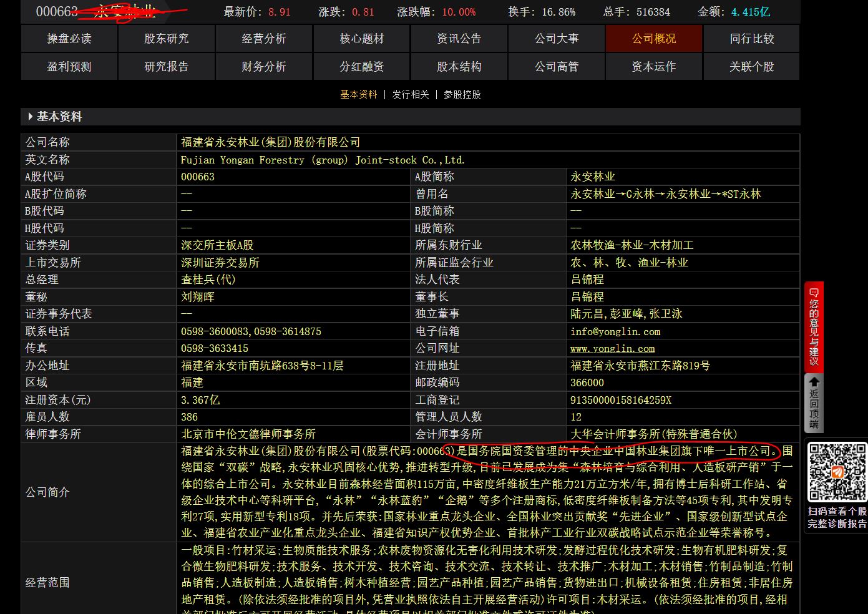The height and width of the screenshot is (614, 868).
Task: Click the email info@yonglin.com
Action: pyautogui.click(x=615, y=332)
